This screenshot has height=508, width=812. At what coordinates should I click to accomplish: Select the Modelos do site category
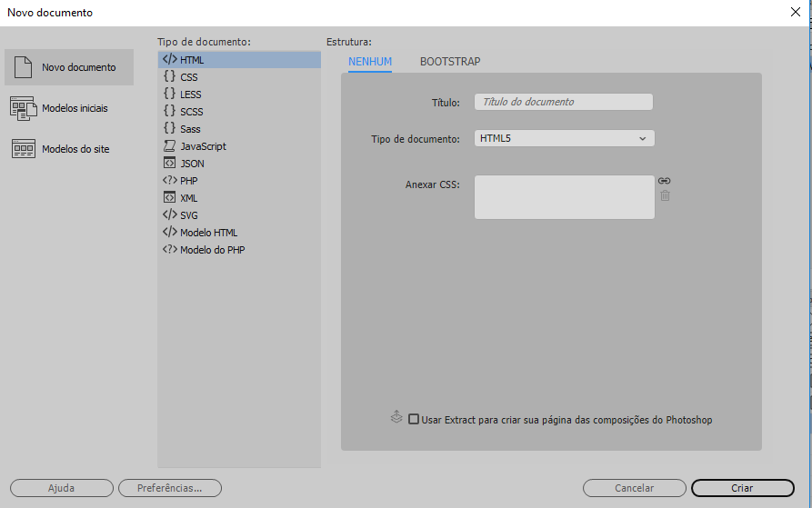pyautogui.click(x=69, y=149)
